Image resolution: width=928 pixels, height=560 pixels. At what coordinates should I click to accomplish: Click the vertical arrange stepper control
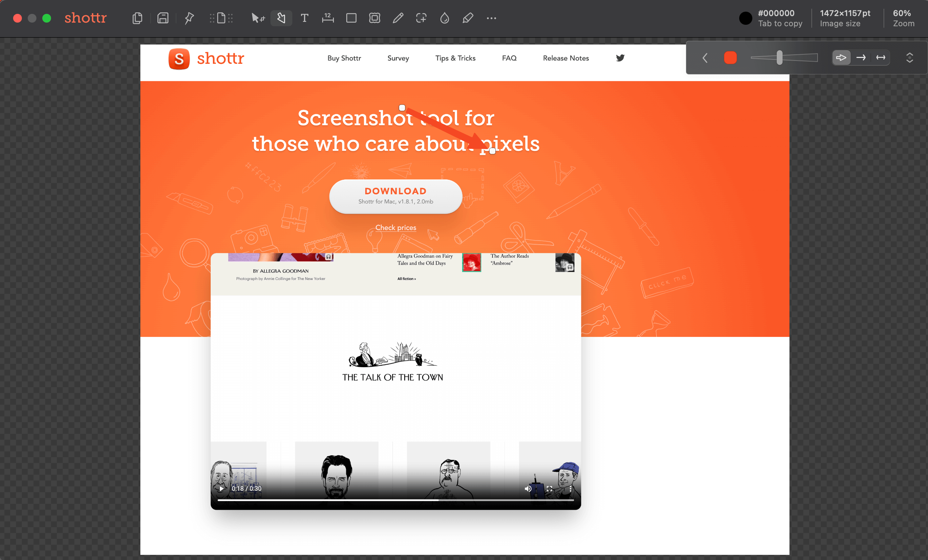tap(910, 58)
